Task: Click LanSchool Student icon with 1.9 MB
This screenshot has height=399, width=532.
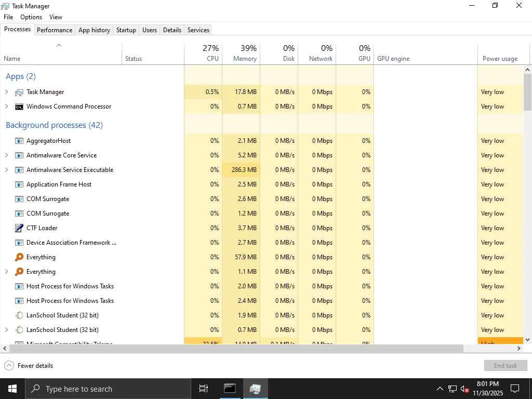Action: click(19, 315)
